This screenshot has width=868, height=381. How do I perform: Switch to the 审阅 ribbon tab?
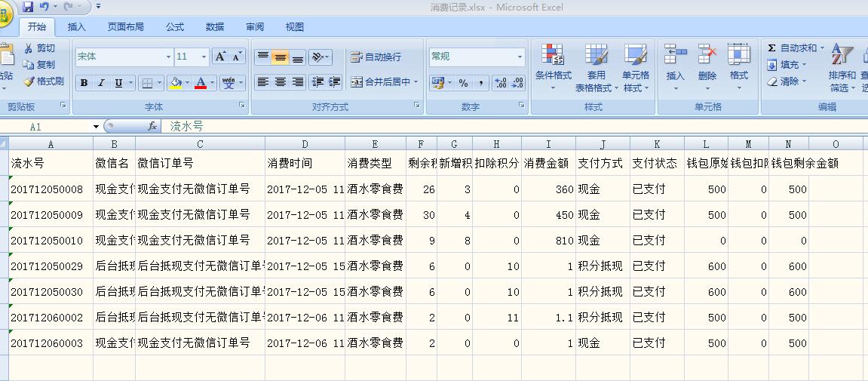(255, 26)
